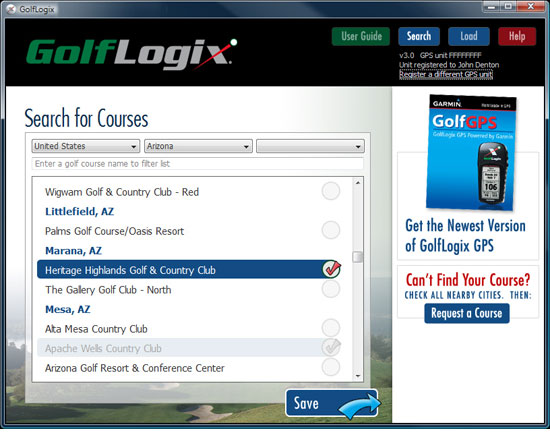Screen dimensions: 550x432
Task: Click the GolfLogix title bar app icon
Action: (11, 9)
